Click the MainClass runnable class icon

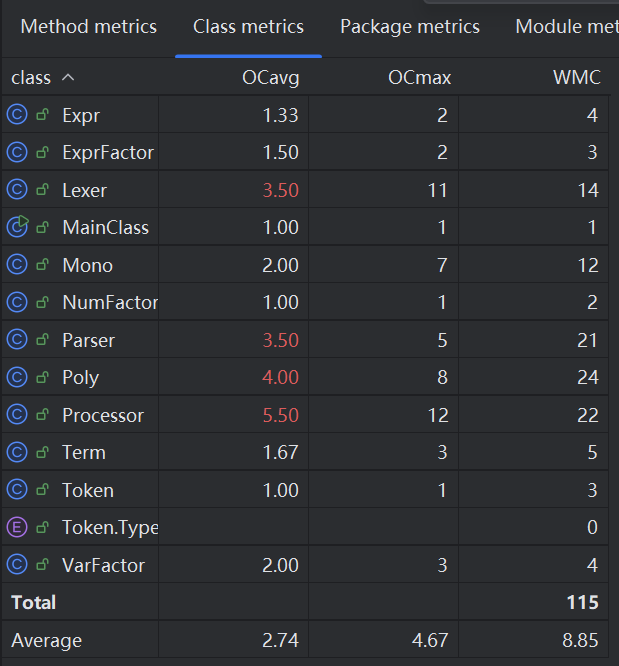(16, 227)
